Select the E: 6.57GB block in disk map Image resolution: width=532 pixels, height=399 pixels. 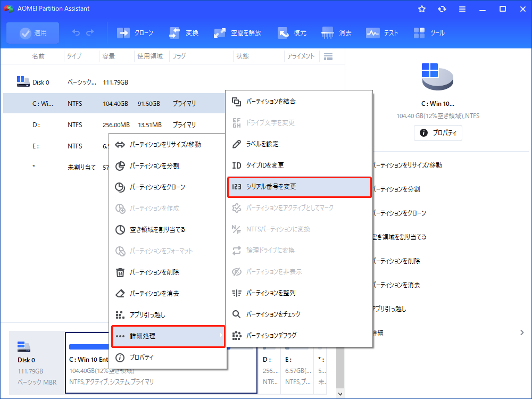(298, 370)
